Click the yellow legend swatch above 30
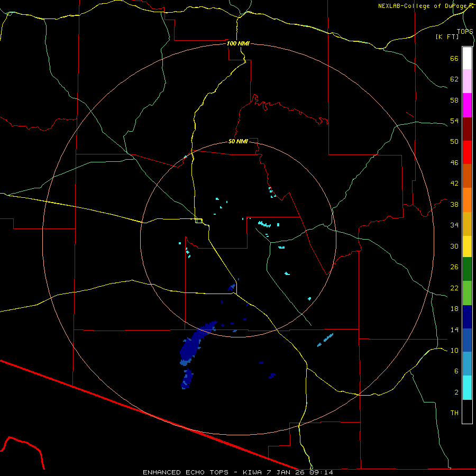Screen dimensions: 476x476 (467, 246)
